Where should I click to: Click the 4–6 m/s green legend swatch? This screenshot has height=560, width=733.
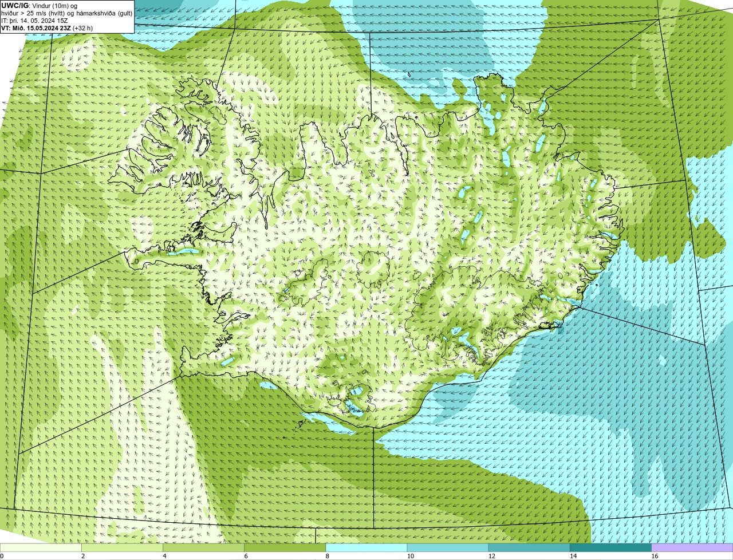tap(204, 547)
